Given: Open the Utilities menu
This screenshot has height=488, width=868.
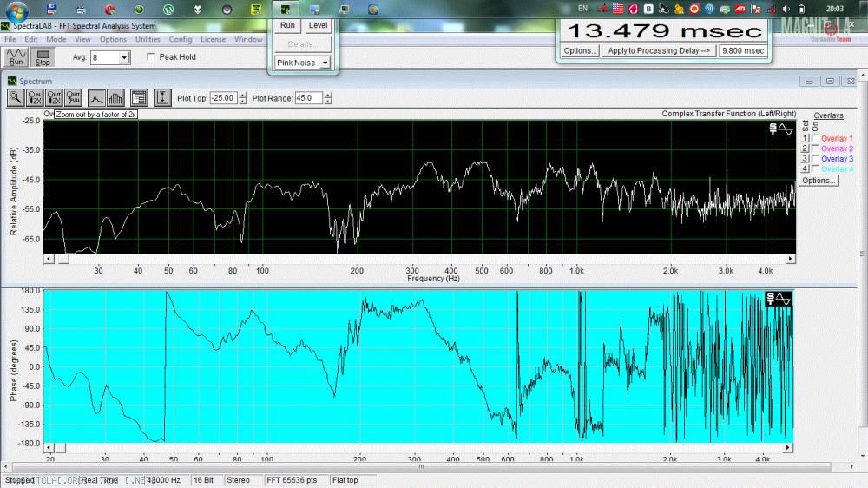Looking at the screenshot, I should [x=148, y=39].
